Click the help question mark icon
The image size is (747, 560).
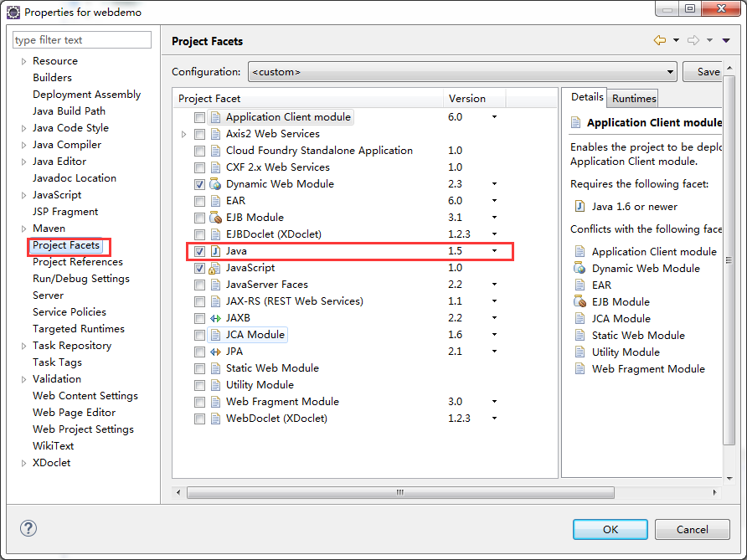click(28, 528)
